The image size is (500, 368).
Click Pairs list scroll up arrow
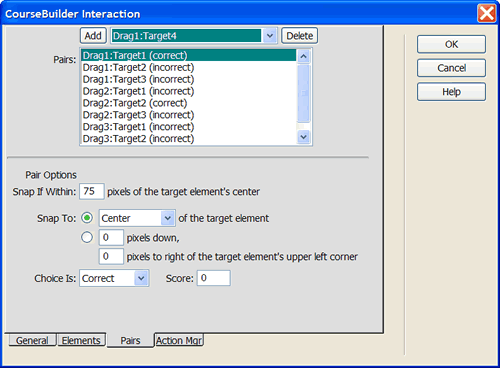click(303, 56)
